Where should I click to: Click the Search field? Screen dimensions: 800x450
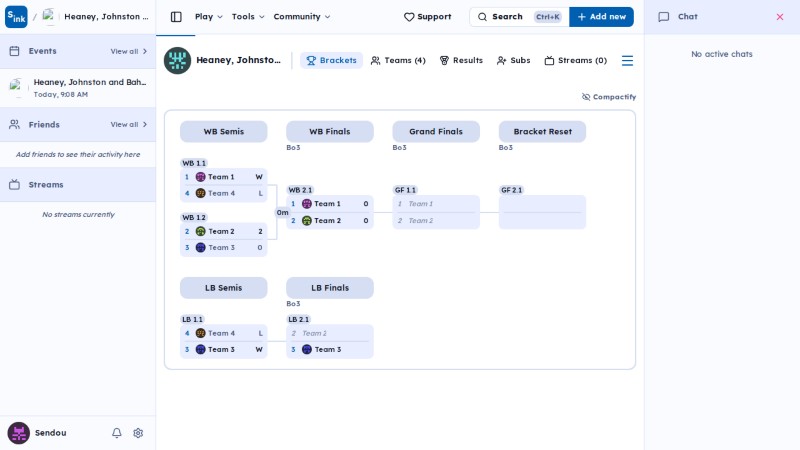[x=519, y=17]
